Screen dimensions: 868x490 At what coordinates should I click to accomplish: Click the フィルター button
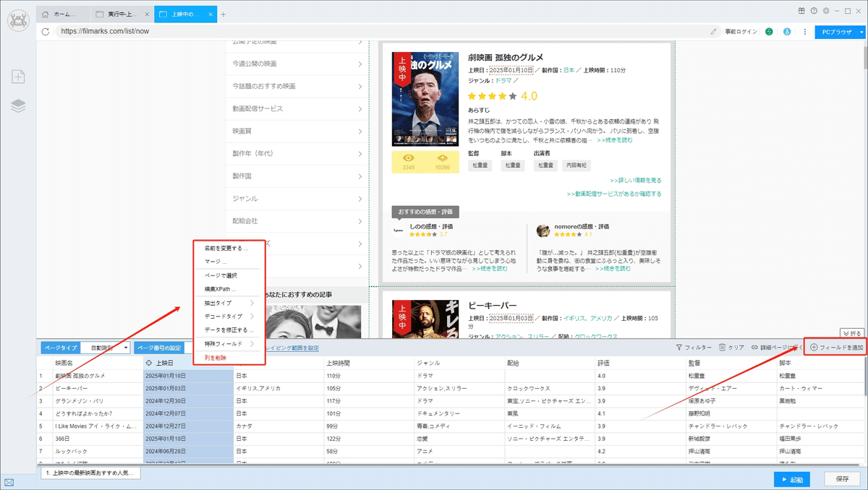(x=694, y=348)
